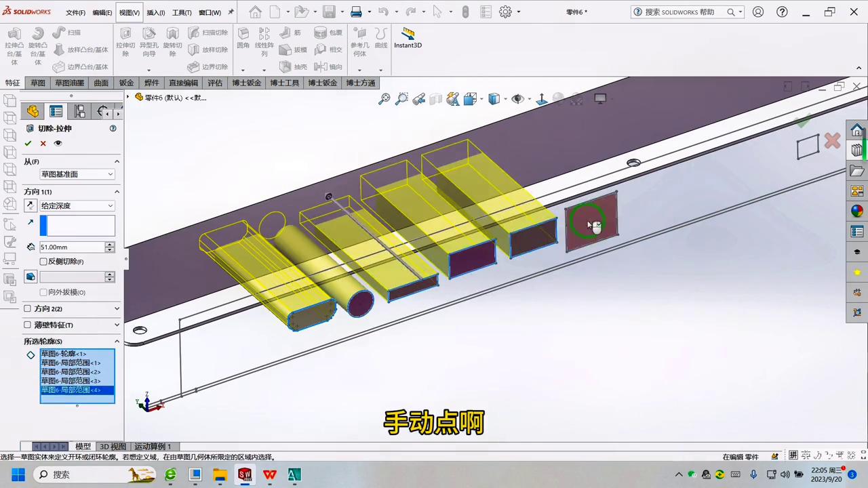
Task: Increase depth using the 51.00mm spinner up arrow
Action: [109, 244]
